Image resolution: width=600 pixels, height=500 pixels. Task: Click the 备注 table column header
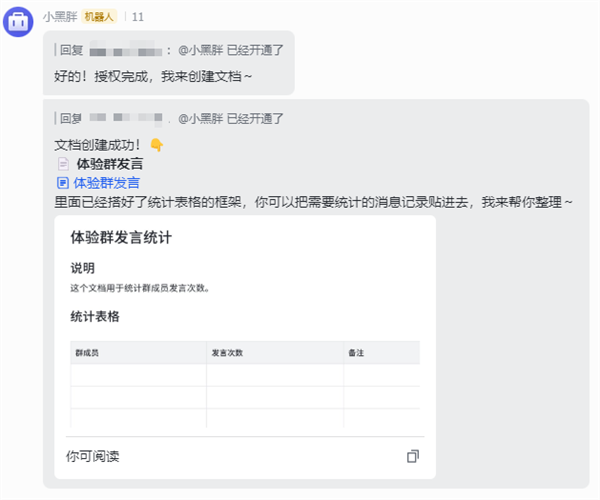point(357,353)
